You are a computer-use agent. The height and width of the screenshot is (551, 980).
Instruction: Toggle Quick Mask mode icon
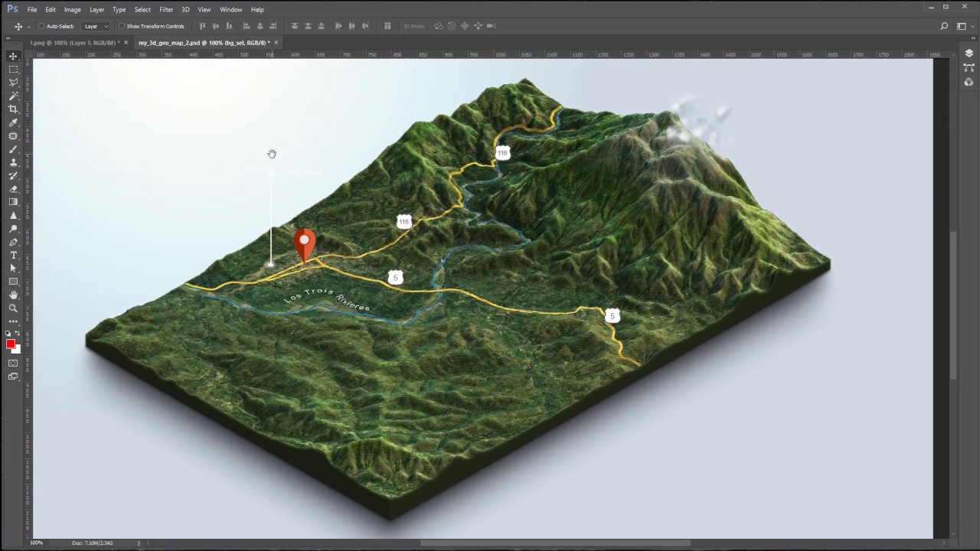tap(13, 364)
